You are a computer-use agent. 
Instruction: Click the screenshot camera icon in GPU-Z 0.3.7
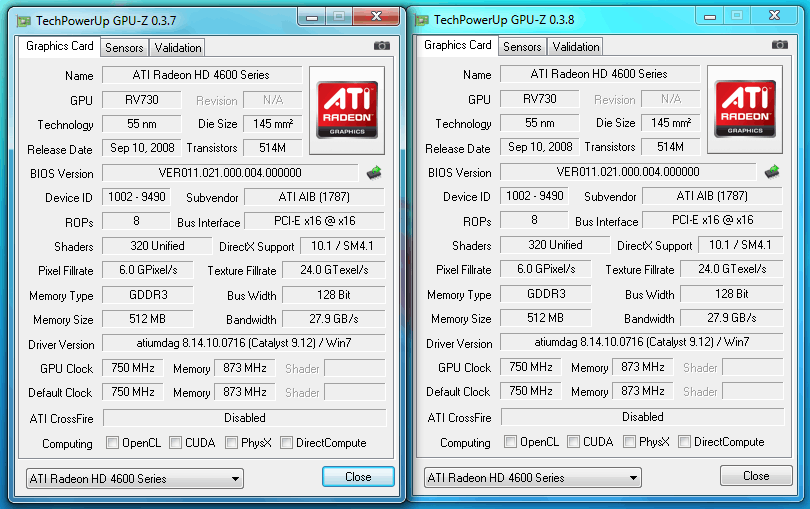(382, 46)
